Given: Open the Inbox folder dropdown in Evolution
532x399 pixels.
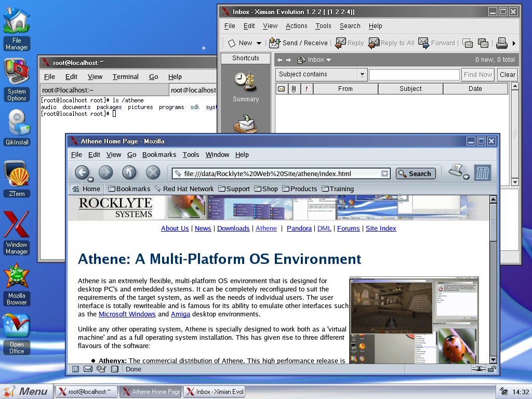Looking at the screenshot, I should pos(314,60).
